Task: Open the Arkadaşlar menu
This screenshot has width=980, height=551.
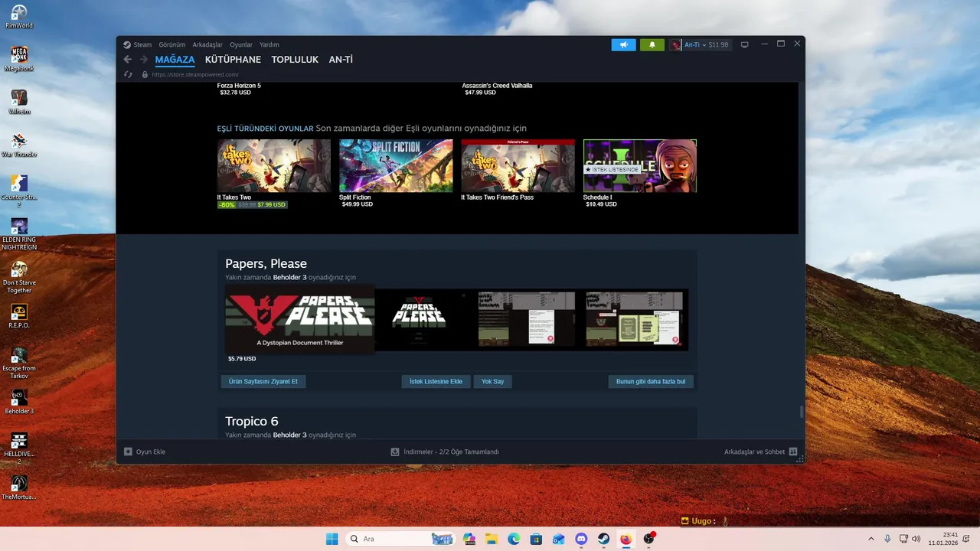Action: pyautogui.click(x=207, y=44)
